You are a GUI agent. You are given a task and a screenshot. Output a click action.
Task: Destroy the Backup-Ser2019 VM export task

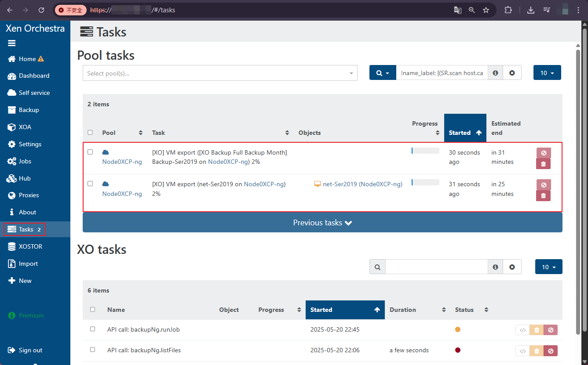(x=543, y=164)
